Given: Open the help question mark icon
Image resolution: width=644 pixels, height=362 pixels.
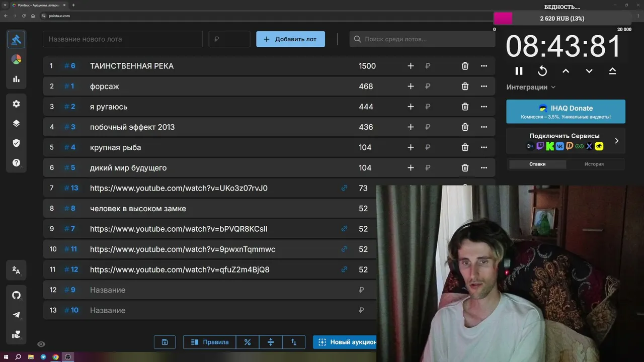Looking at the screenshot, I should coord(16,163).
